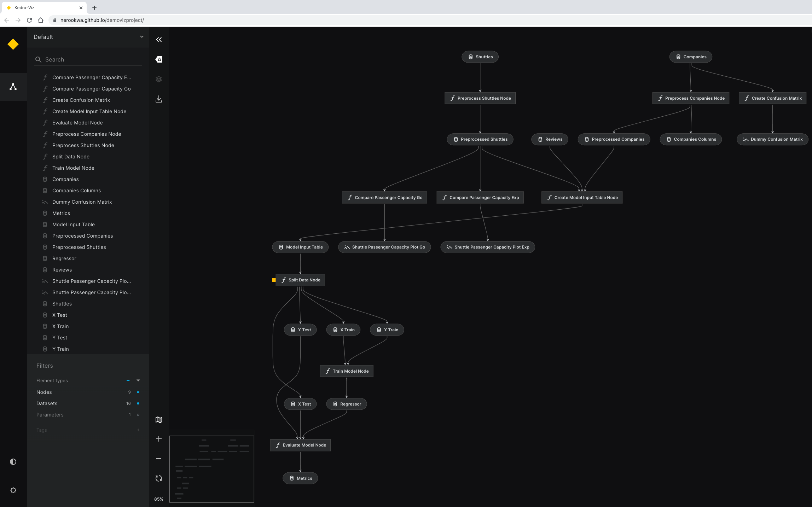Reset zoom with circular arrows icon
The height and width of the screenshot is (507, 812).
click(159, 478)
